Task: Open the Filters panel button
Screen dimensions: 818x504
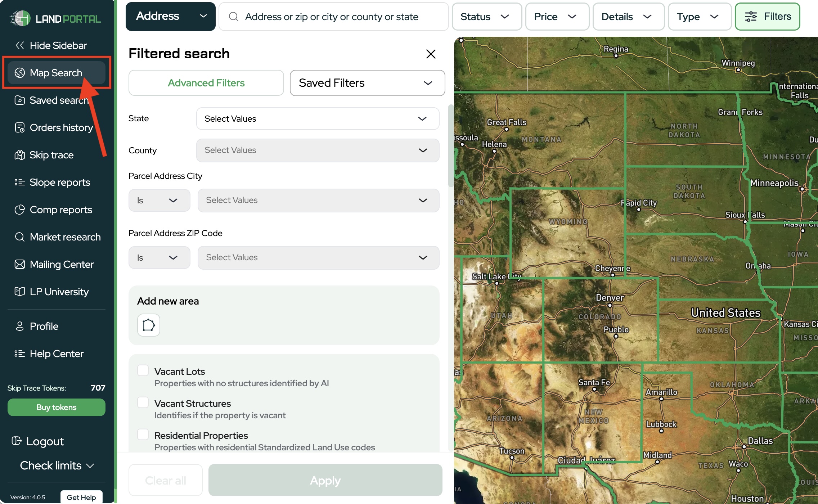Action: pos(767,17)
